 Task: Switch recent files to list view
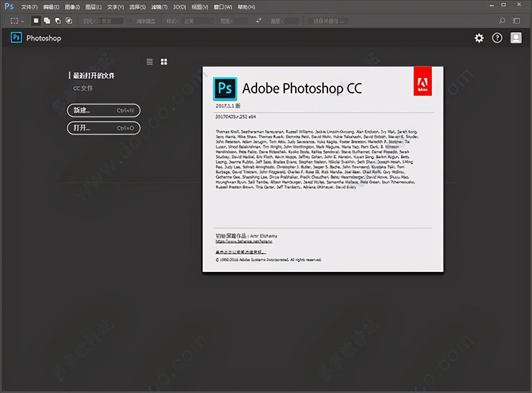[150, 62]
